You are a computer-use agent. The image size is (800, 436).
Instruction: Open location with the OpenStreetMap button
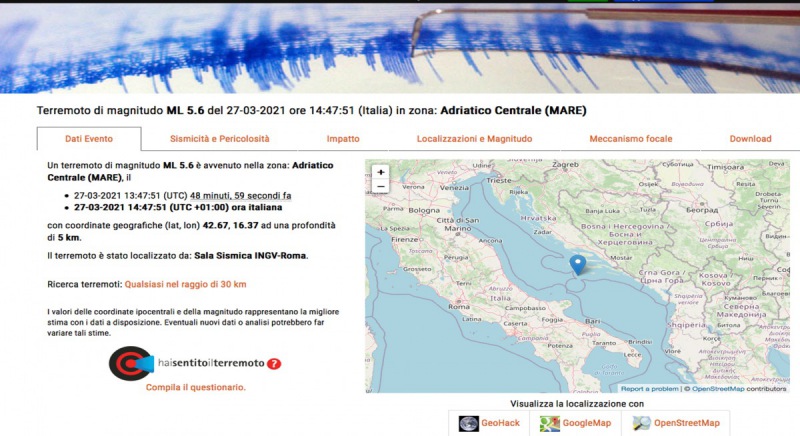669,424
